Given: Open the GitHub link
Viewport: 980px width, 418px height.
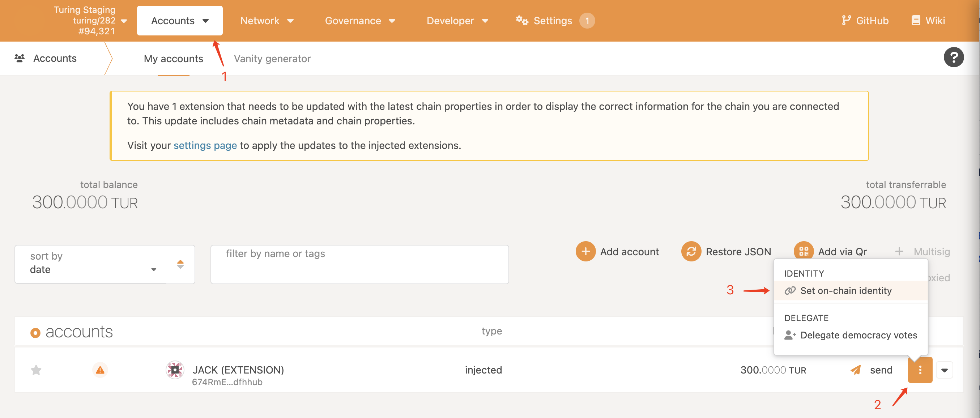Looking at the screenshot, I should pyautogui.click(x=865, y=21).
